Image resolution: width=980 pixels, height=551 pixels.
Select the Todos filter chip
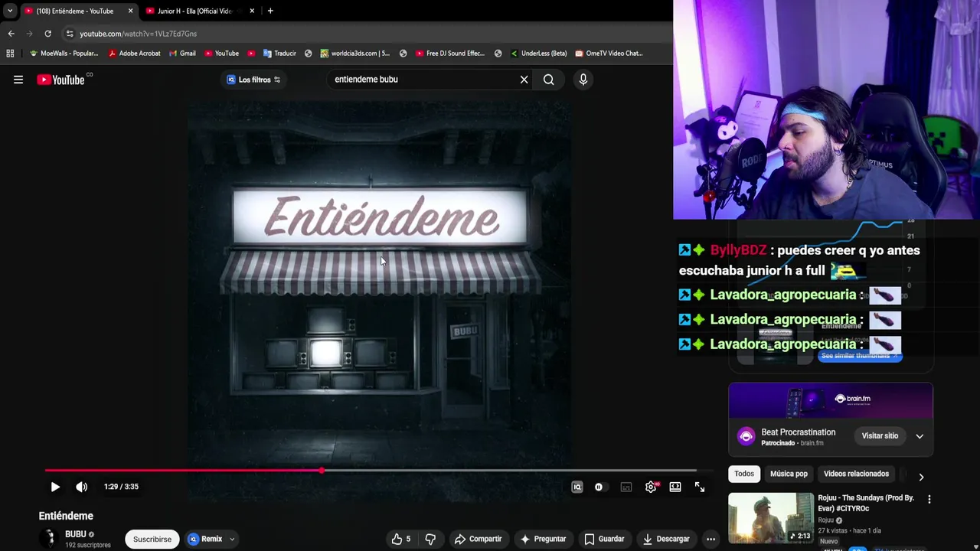(744, 474)
